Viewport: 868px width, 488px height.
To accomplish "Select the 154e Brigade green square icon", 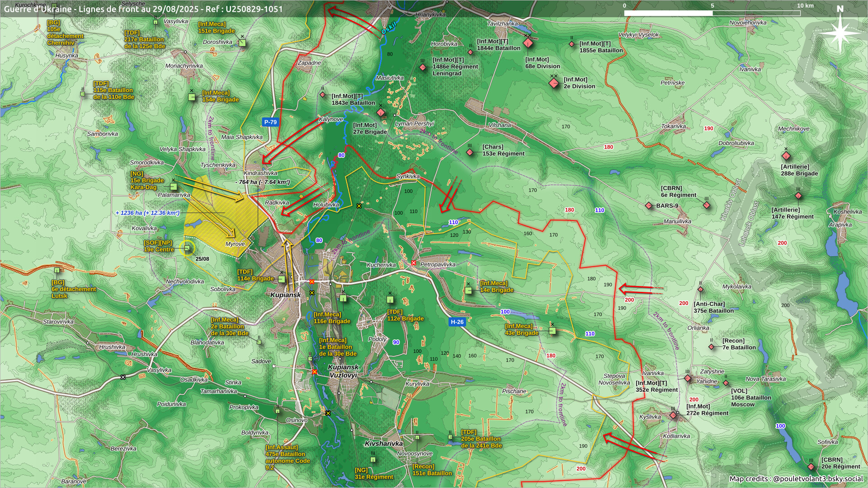I will [x=192, y=97].
